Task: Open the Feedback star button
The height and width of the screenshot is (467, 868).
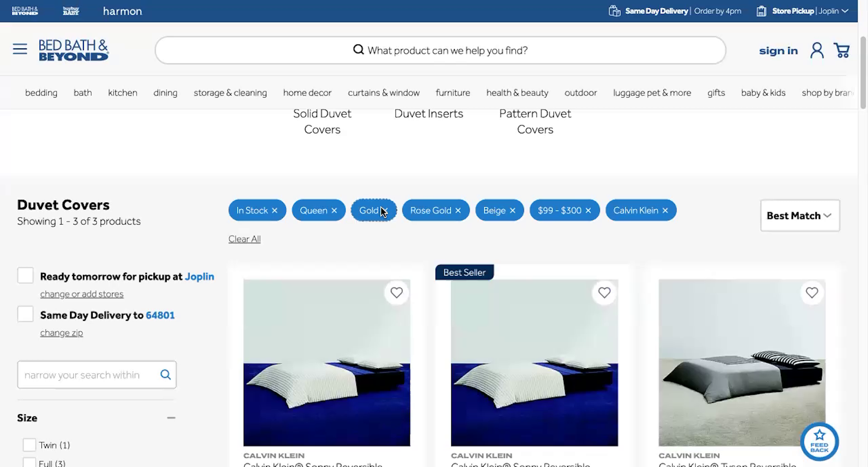Action: (819, 441)
